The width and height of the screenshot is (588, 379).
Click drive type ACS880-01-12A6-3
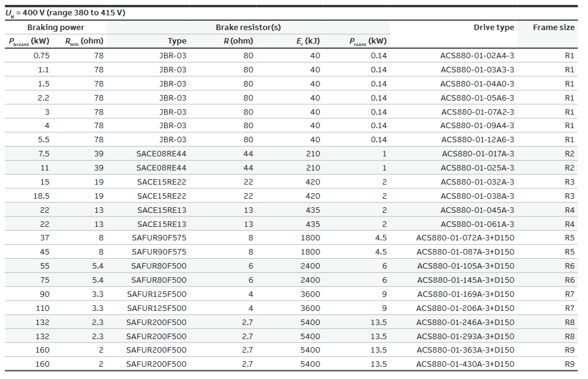[x=478, y=140]
